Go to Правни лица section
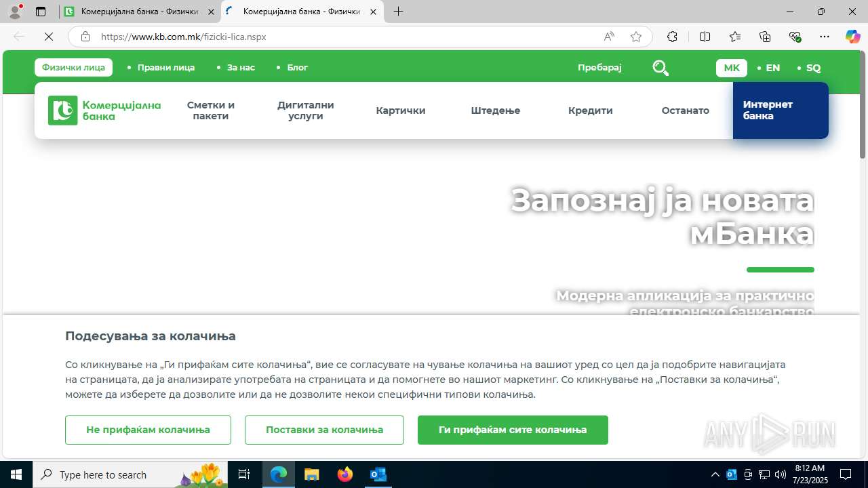Viewport: 868px width, 488px height. pyautogui.click(x=165, y=67)
